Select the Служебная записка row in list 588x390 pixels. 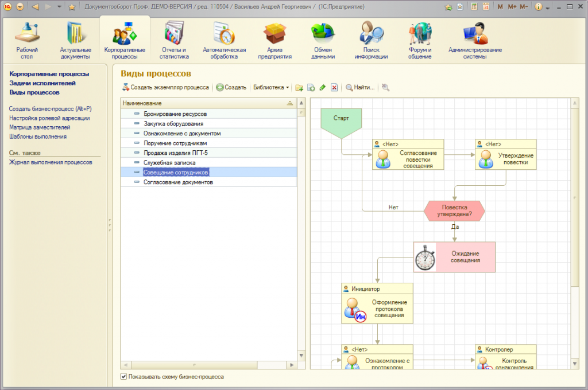pos(167,163)
